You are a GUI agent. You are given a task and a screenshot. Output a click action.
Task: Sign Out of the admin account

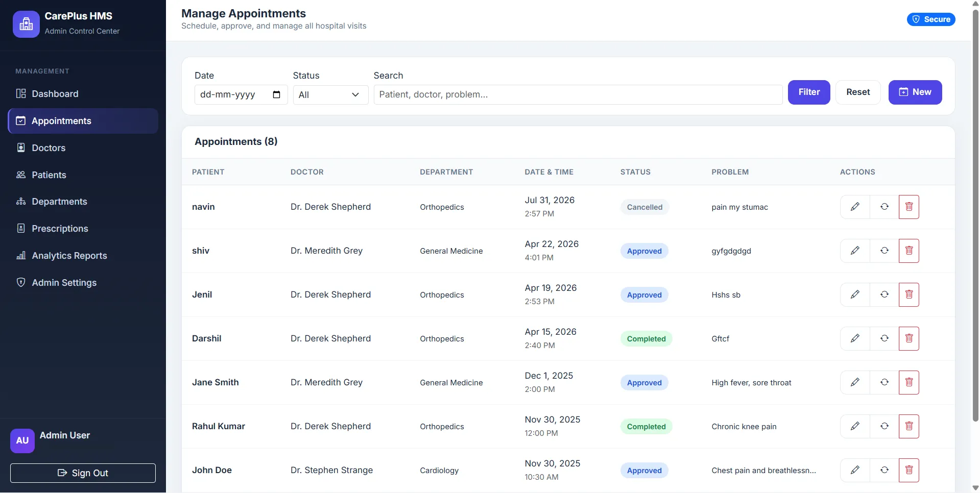click(83, 473)
